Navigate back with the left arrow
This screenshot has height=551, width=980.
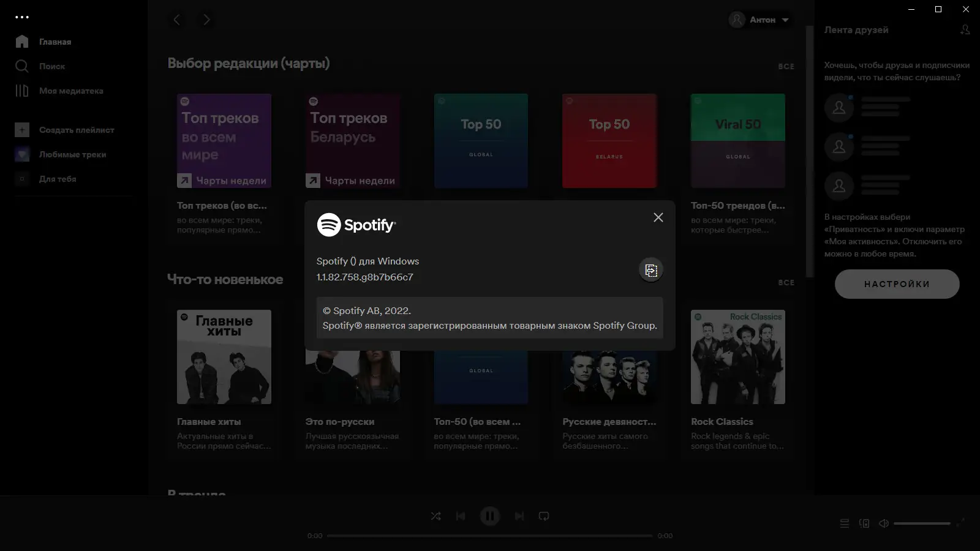tap(176, 20)
